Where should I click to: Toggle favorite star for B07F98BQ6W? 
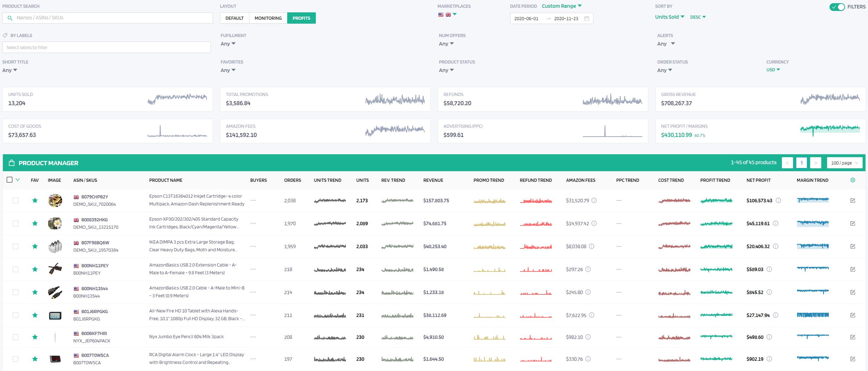click(35, 246)
